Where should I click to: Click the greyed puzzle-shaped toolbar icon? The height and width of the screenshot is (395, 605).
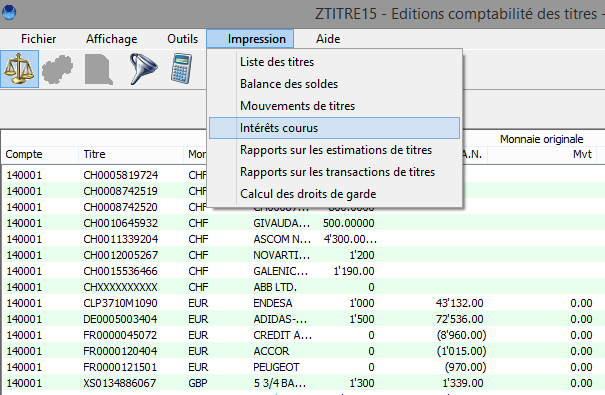57,69
